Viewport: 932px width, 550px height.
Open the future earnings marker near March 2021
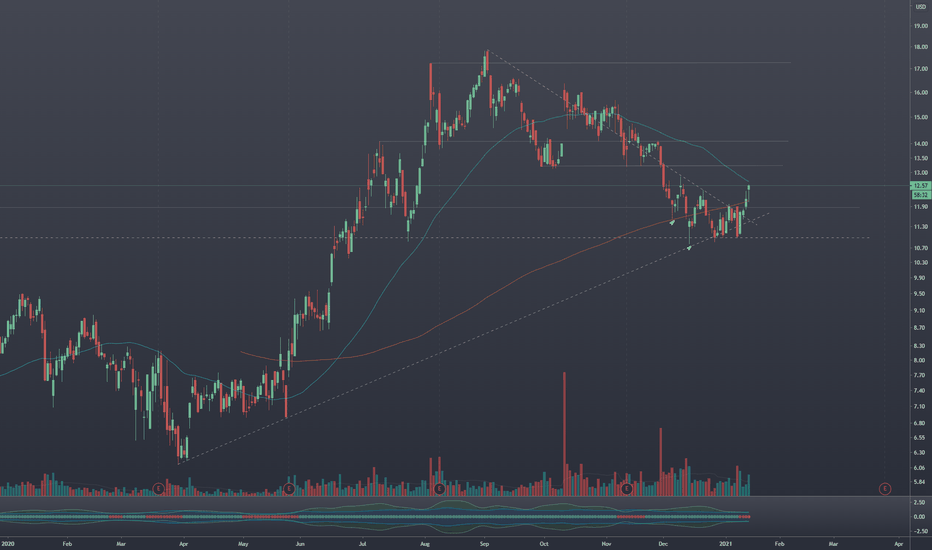click(x=885, y=489)
